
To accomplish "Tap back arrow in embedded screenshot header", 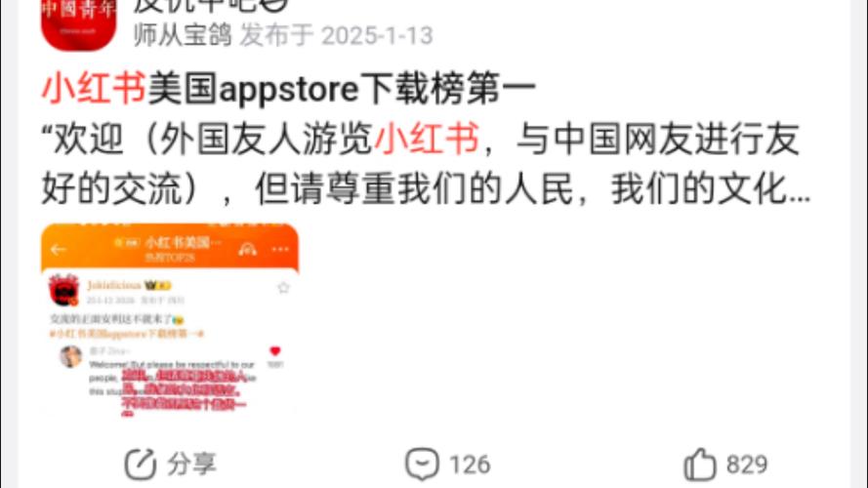I will point(59,250).
